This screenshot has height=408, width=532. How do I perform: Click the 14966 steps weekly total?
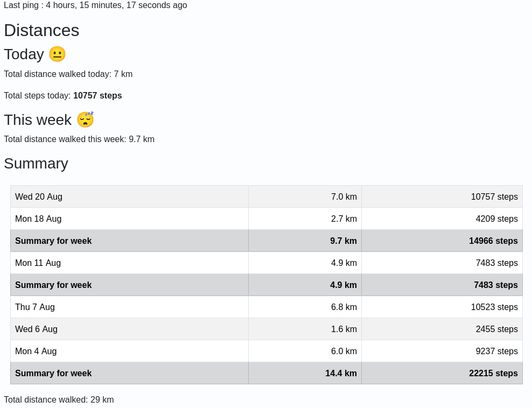pos(493,241)
